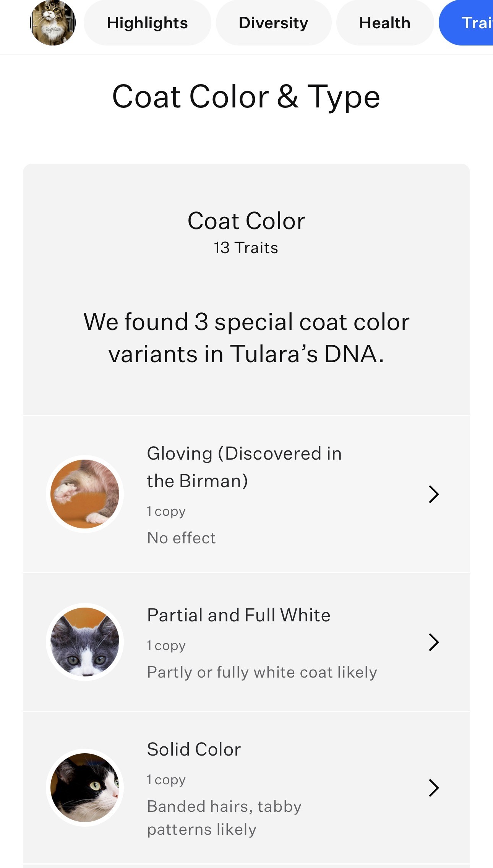Open Gloving (Discovered in the Birman) title
The height and width of the screenshot is (868, 493).
pyautogui.click(x=244, y=467)
